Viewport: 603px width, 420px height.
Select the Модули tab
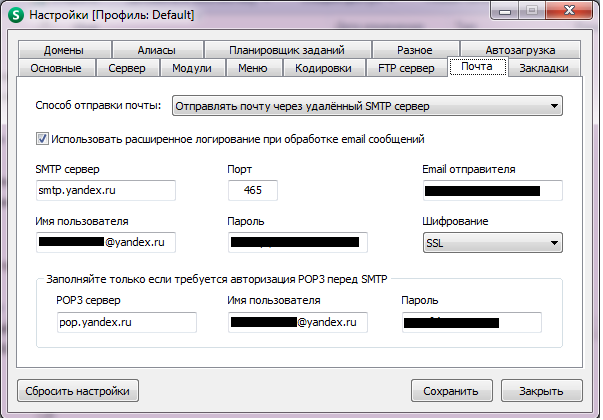[x=191, y=68]
